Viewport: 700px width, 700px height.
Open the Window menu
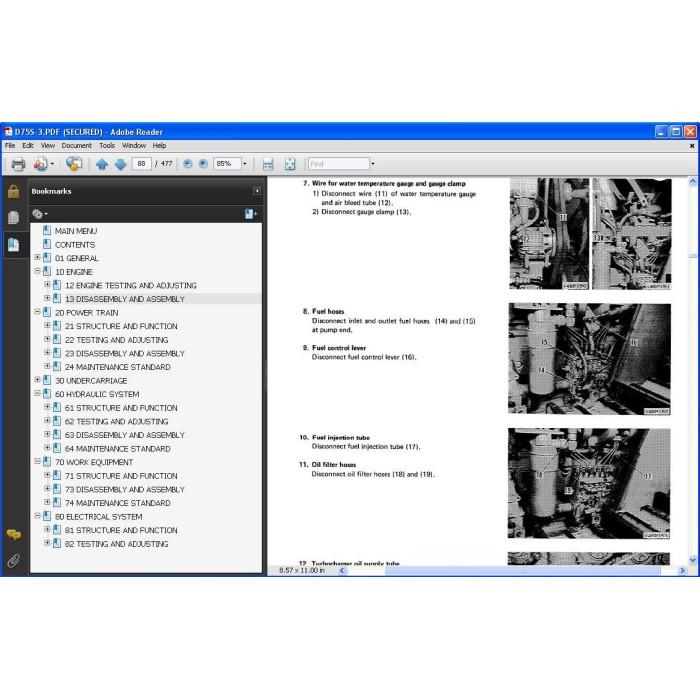(134, 146)
